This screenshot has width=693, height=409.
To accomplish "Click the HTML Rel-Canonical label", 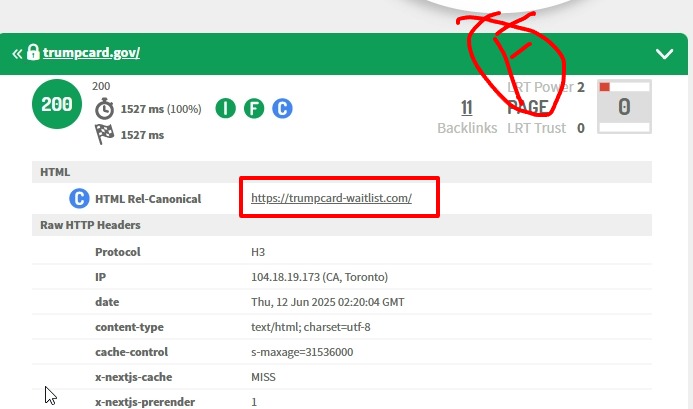I will (x=148, y=199).
